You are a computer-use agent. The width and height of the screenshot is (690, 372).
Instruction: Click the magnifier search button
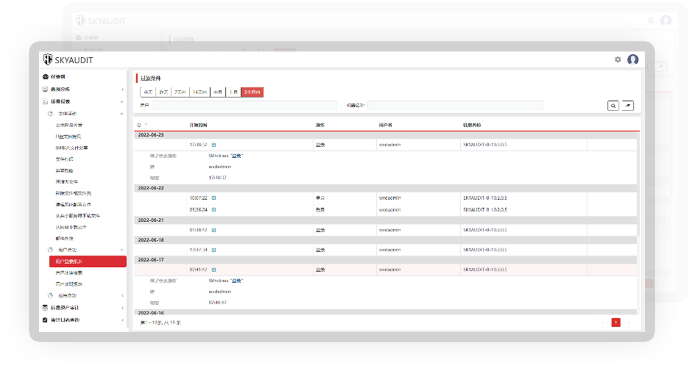[x=613, y=106]
